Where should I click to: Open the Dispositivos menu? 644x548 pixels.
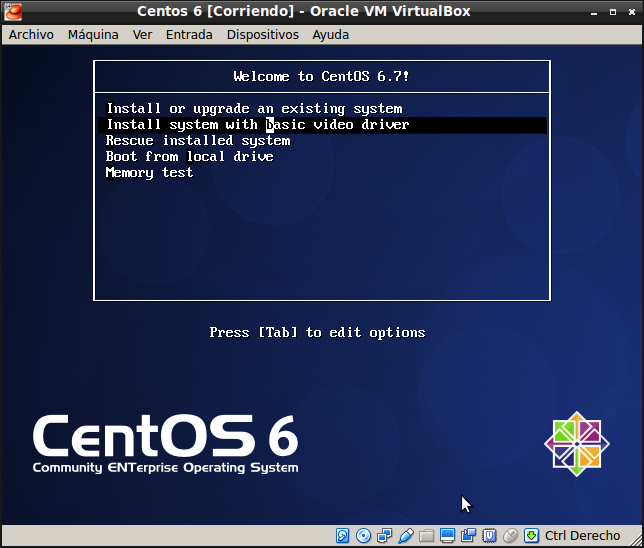click(262, 34)
